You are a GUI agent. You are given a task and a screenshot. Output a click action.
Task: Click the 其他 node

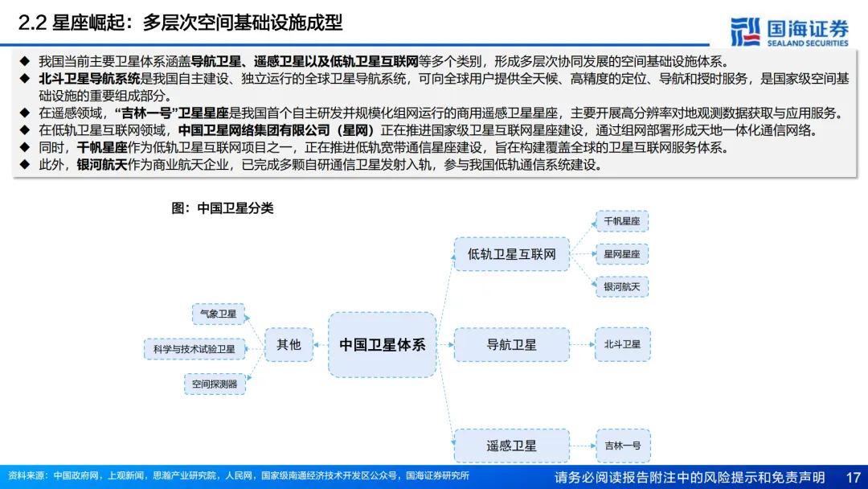(289, 344)
